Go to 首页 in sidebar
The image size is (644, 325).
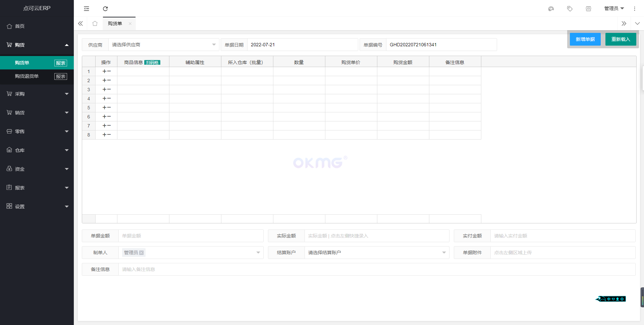click(x=37, y=26)
